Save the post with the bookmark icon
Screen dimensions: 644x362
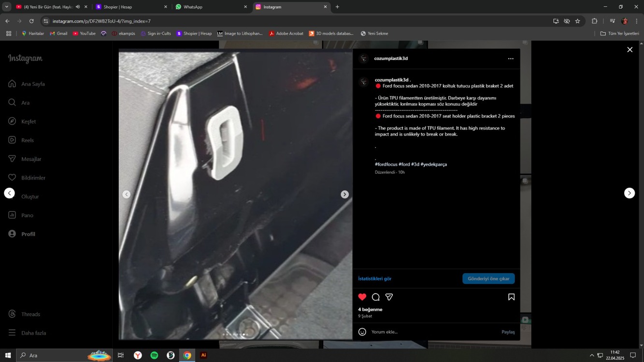(x=511, y=297)
